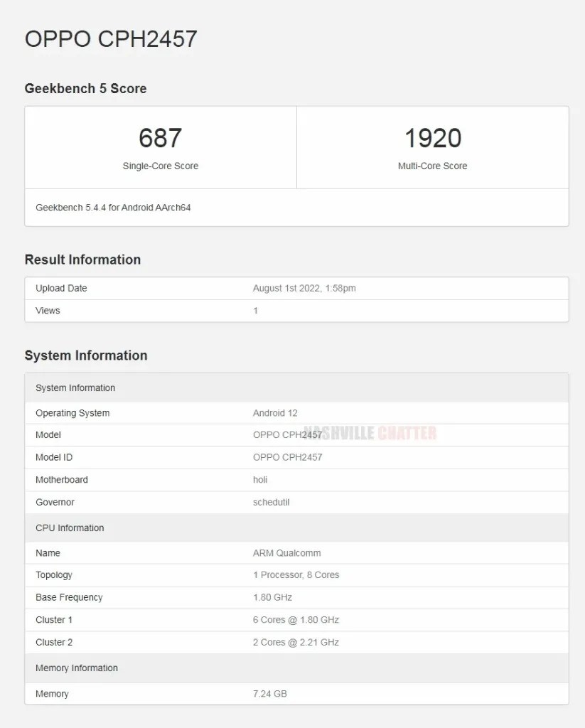Click the bold 'System Information' section heading
Viewport: 585px width, 728px height.
(x=86, y=355)
